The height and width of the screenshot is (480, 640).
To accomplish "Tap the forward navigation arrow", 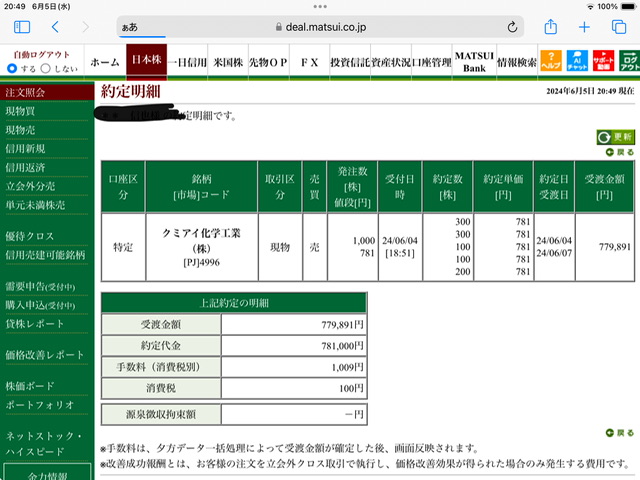I will [85, 27].
